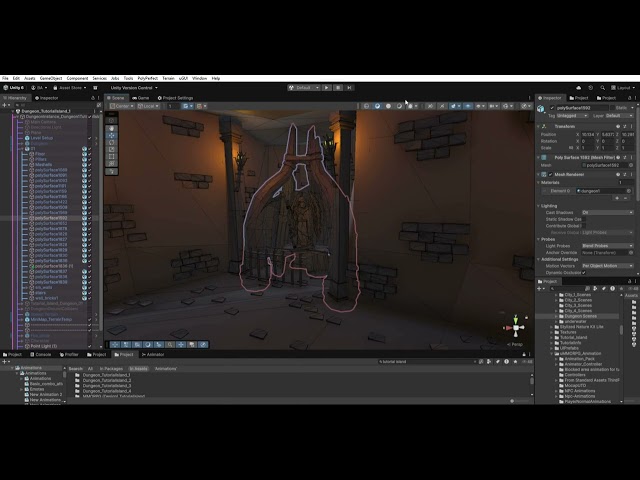Remove material slot with minus button

coord(626,198)
